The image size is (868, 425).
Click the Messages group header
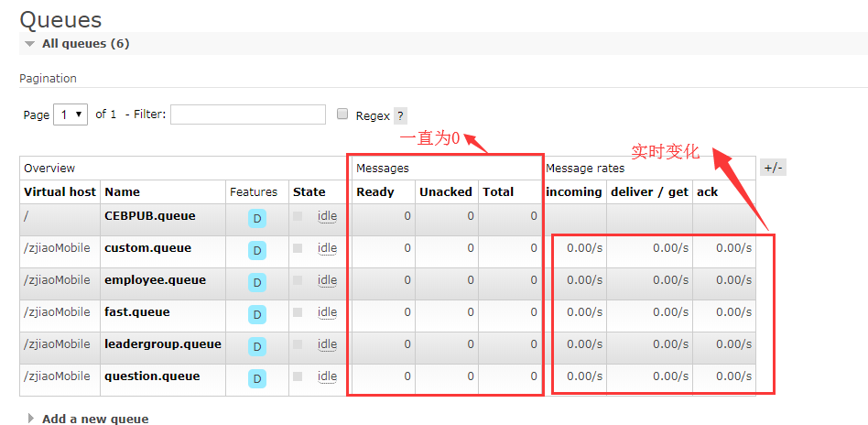(x=383, y=168)
